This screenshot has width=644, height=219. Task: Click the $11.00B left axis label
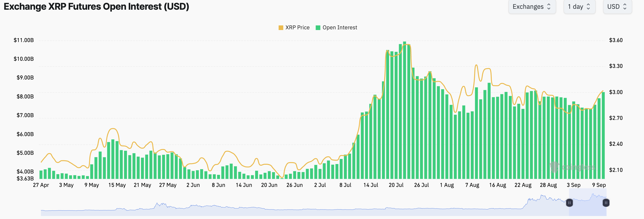pyautogui.click(x=24, y=40)
